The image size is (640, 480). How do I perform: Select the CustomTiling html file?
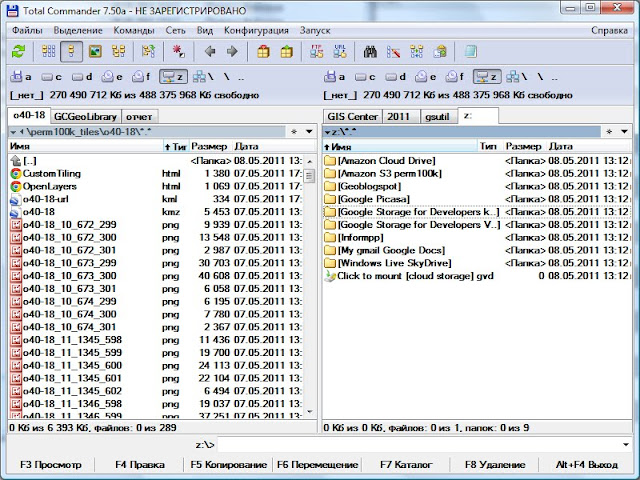click(156, 173)
